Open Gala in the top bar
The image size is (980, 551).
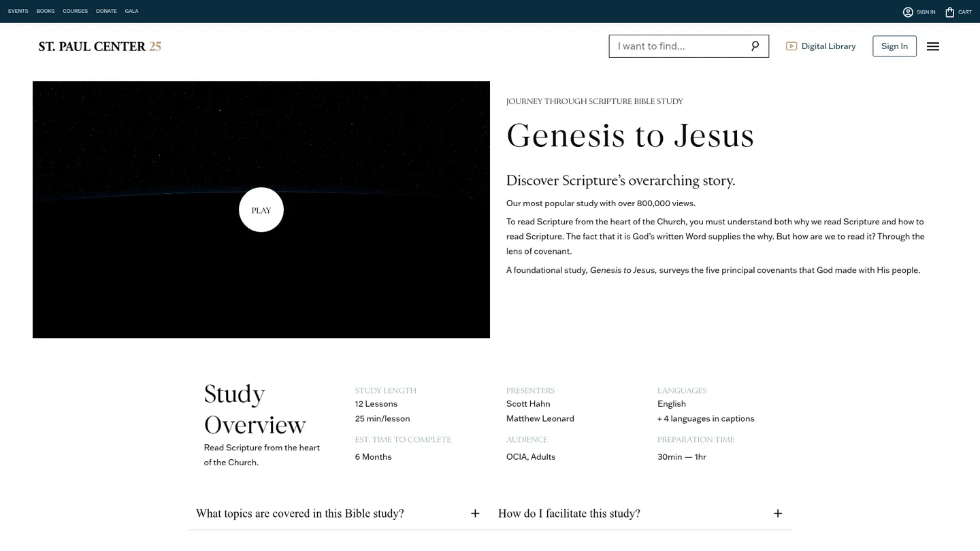pyautogui.click(x=132, y=12)
